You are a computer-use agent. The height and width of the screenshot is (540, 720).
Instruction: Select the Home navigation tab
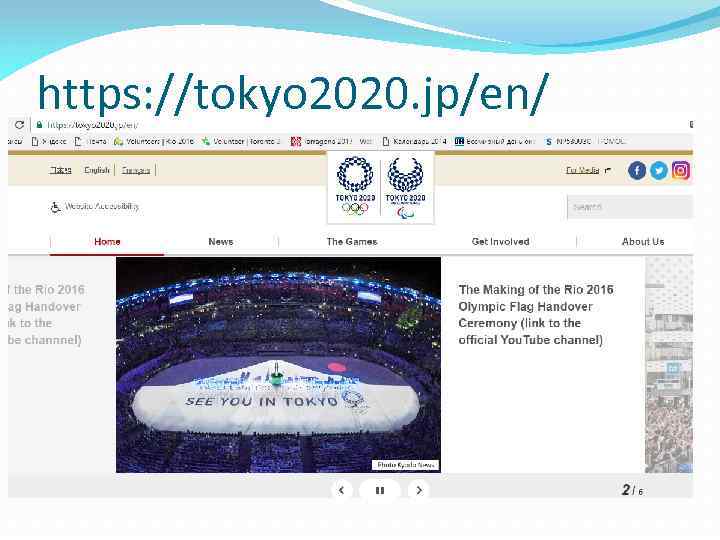tap(107, 242)
